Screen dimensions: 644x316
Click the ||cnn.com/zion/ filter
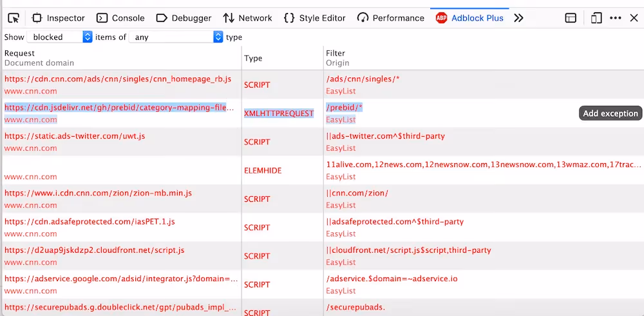(357, 193)
